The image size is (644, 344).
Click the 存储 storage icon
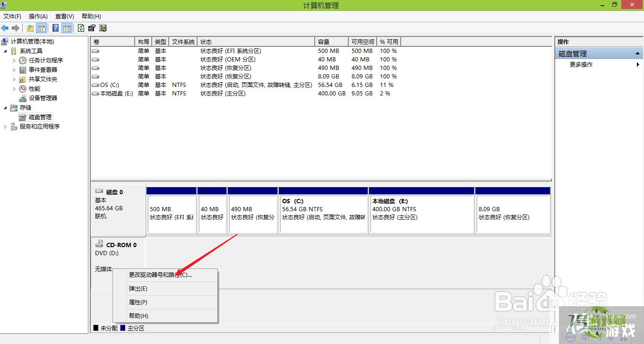click(x=14, y=108)
